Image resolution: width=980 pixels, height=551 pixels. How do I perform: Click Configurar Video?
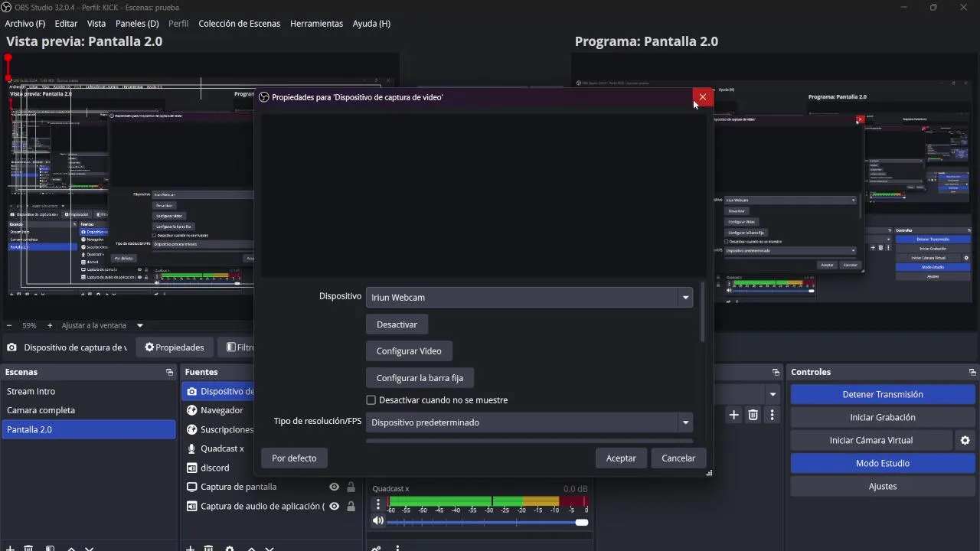pyautogui.click(x=409, y=351)
